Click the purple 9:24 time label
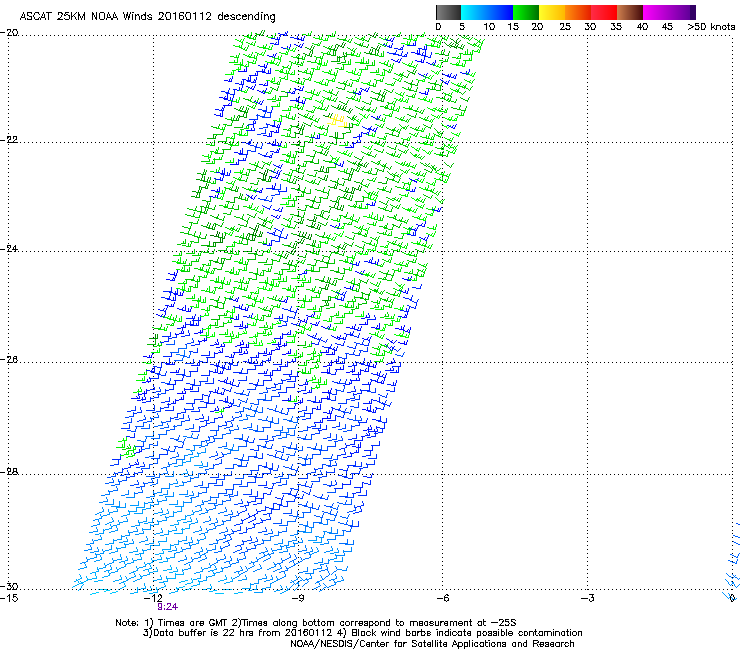 [x=168, y=607]
